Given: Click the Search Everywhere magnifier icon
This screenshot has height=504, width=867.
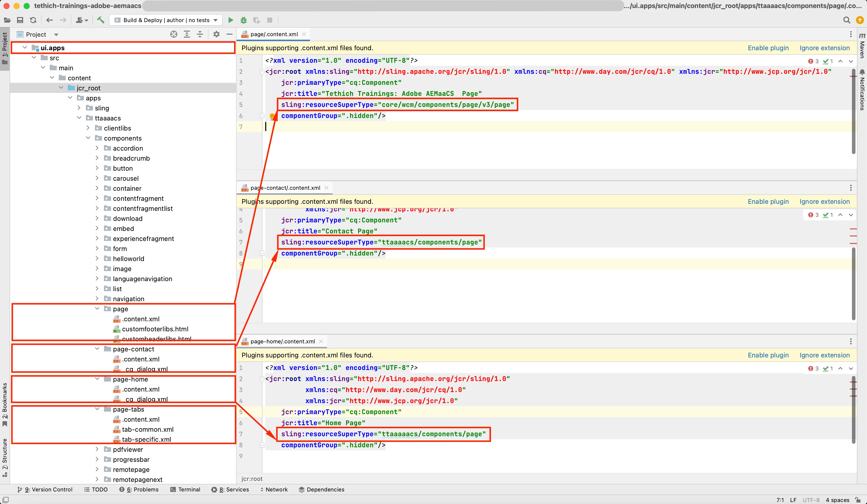Looking at the screenshot, I should click(x=847, y=20).
